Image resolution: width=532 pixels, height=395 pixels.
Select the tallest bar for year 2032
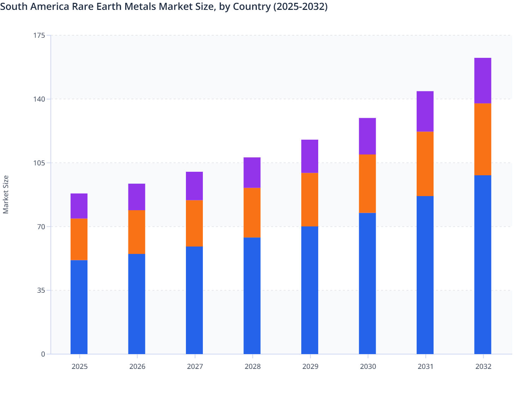(482, 205)
